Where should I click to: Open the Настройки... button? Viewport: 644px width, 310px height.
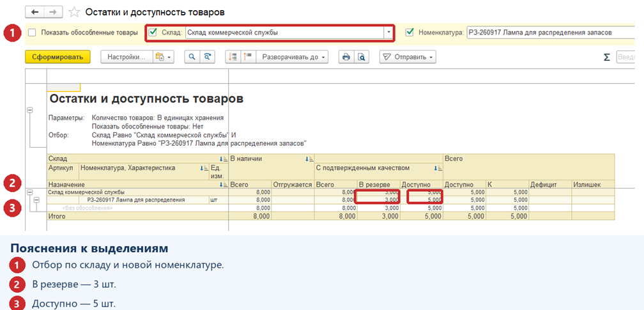[126, 57]
